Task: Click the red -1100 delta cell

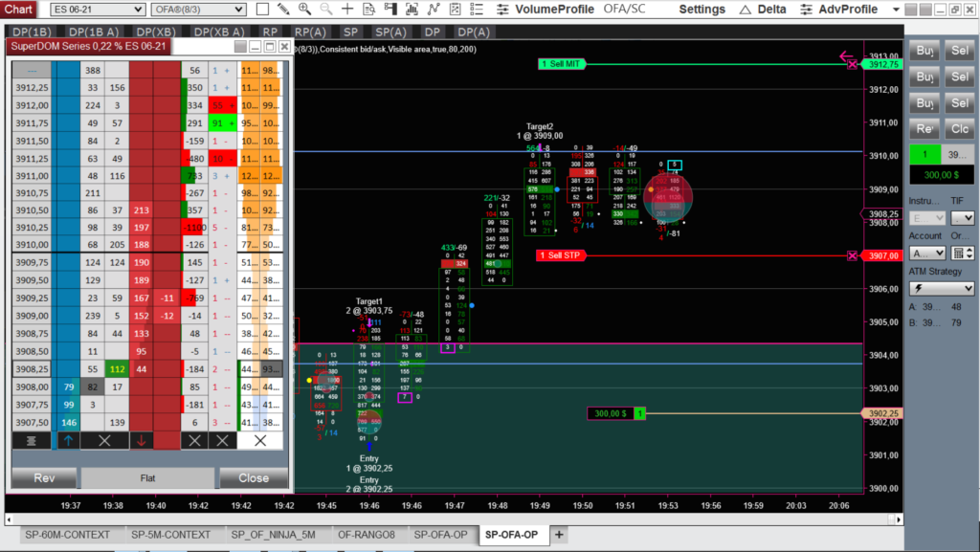Action: (195, 228)
